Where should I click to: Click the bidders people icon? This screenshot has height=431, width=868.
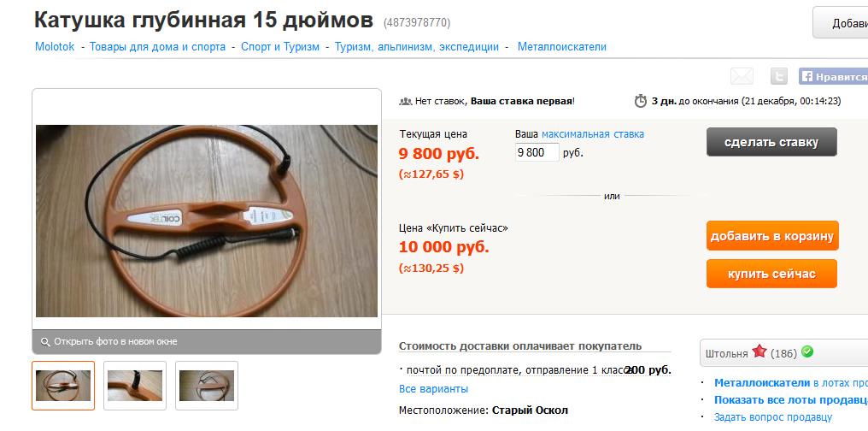pos(405,102)
